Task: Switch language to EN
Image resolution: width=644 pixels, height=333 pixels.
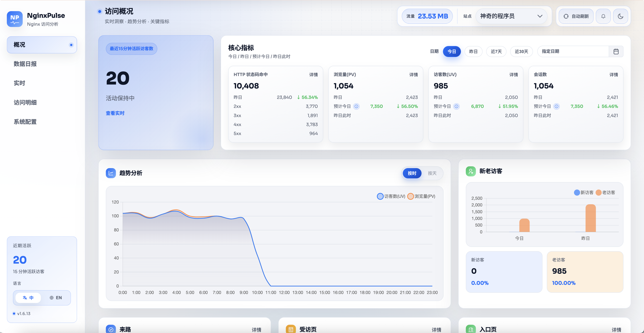Action: click(56, 298)
